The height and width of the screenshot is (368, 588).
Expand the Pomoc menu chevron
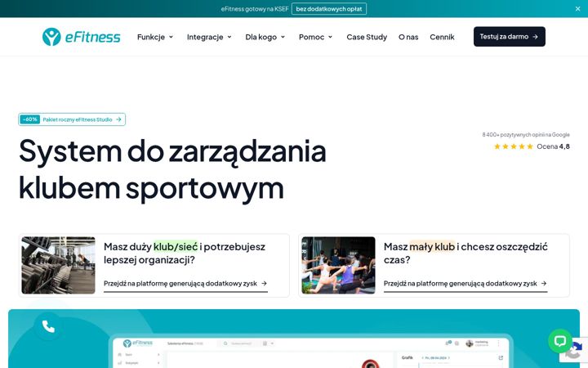[x=331, y=37]
